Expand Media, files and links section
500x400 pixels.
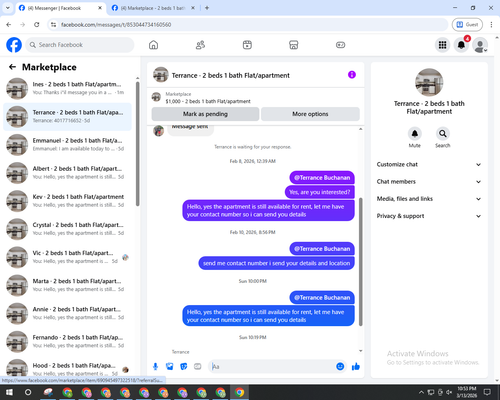(x=429, y=199)
